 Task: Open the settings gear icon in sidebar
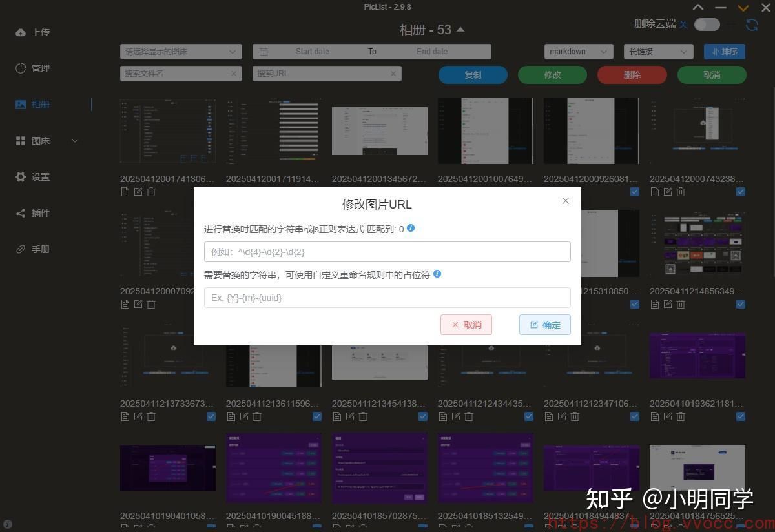[21, 177]
